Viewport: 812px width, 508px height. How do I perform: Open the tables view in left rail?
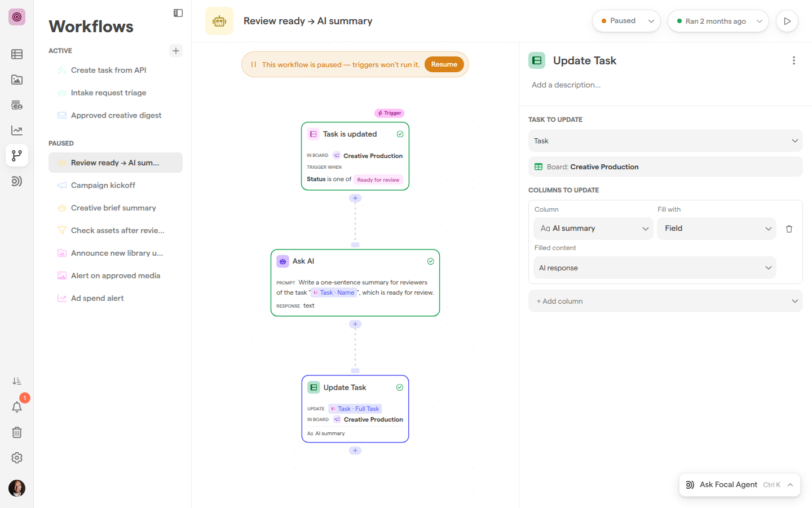pos(17,54)
